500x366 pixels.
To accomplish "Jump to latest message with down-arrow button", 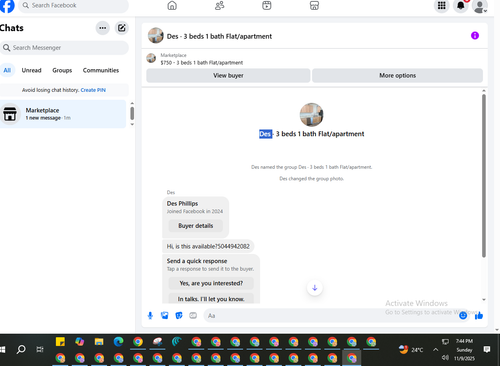I will 315,288.
